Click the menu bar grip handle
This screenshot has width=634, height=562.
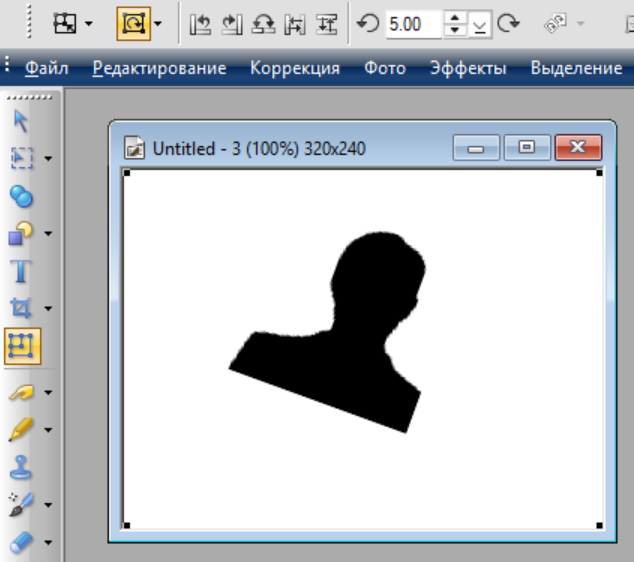(7, 65)
